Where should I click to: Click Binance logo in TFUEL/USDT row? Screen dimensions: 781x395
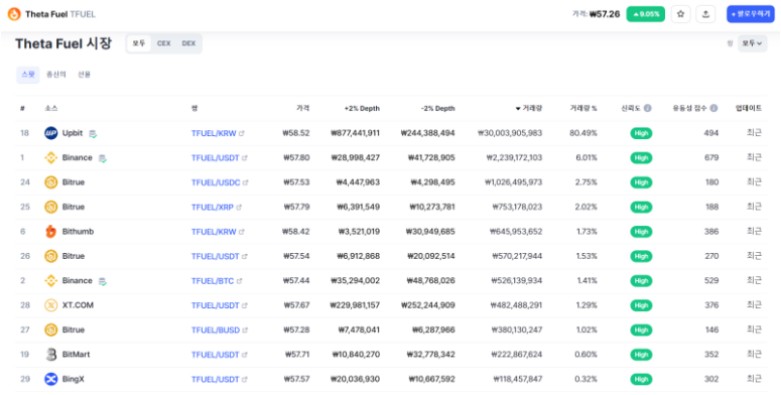[51, 158]
